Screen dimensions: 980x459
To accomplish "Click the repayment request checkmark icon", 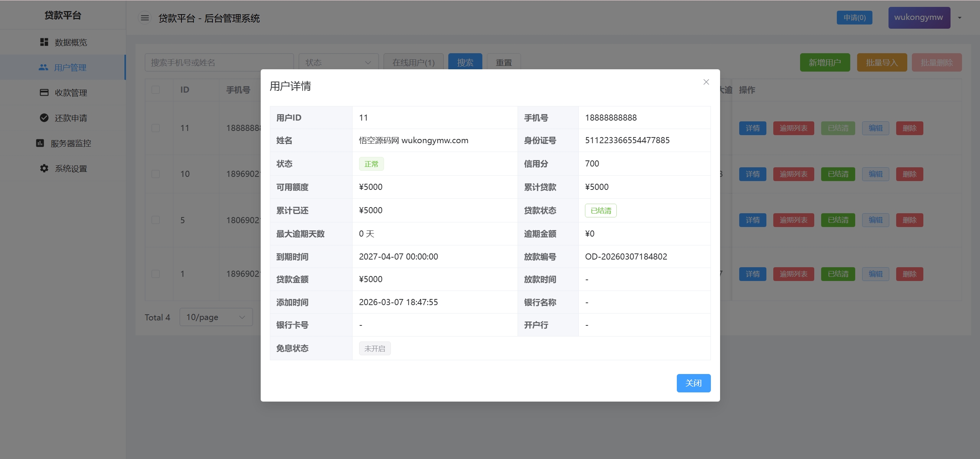I will pyautogui.click(x=44, y=118).
